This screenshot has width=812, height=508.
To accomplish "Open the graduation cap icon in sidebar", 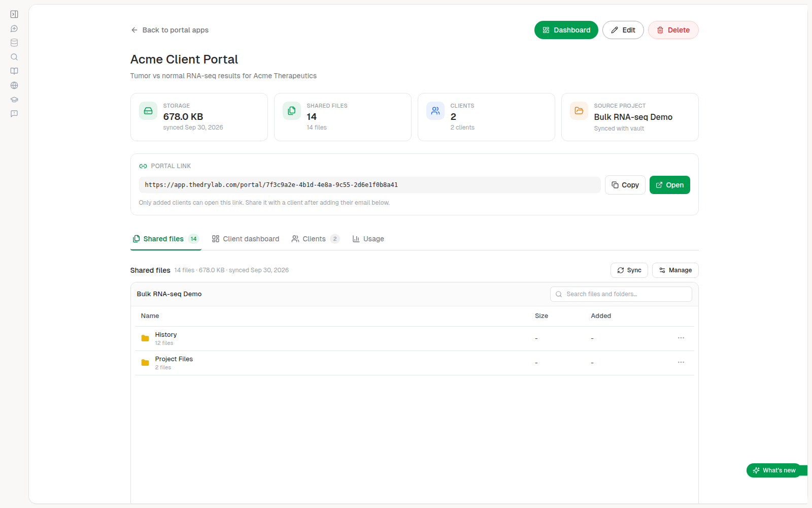I will click(x=14, y=100).
